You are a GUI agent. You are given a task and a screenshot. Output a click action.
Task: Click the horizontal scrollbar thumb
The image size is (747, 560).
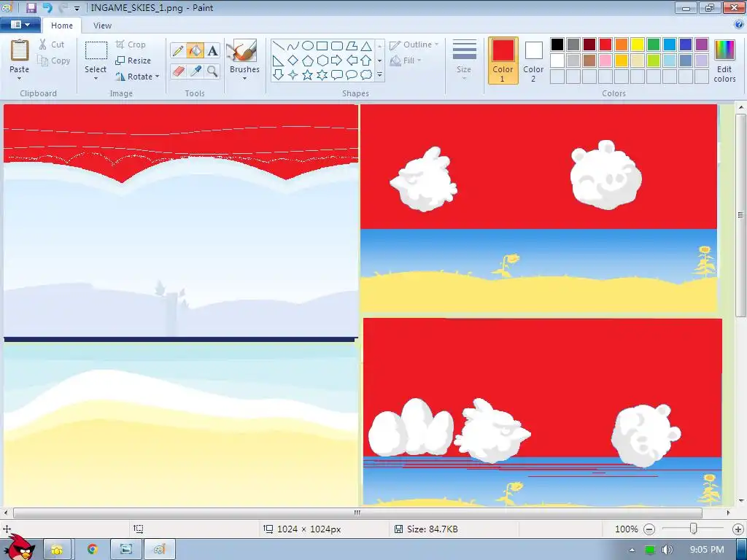click(357, 513)
